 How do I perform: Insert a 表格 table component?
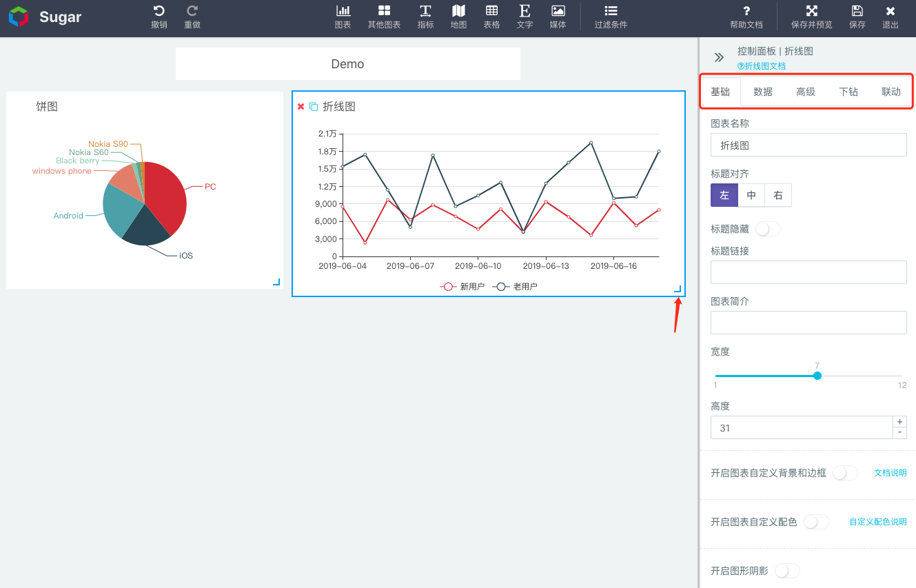pos(491,17)
